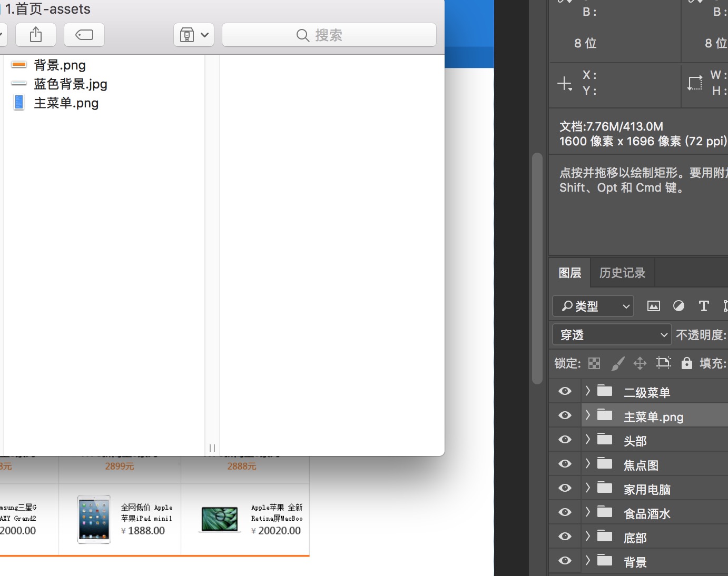Switch to the 历史记录 tab
728x576 pixels.
622,272
